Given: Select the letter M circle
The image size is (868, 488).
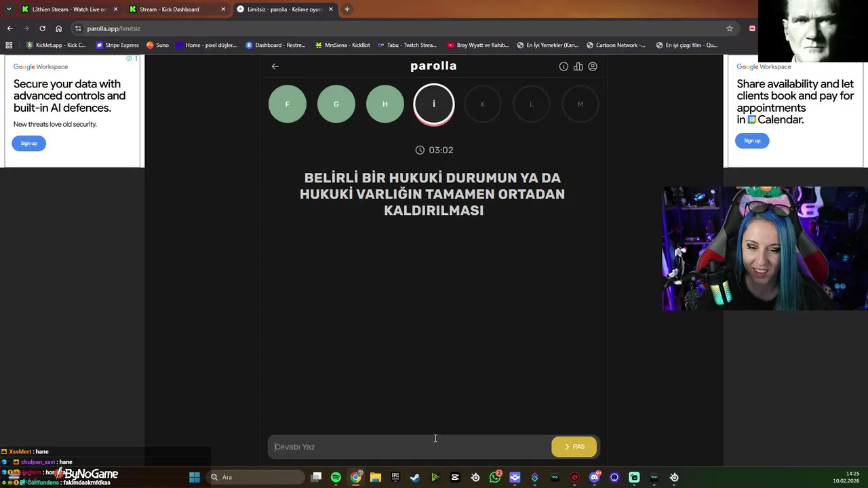Looking at the screenshot, I should click(580, 104).
